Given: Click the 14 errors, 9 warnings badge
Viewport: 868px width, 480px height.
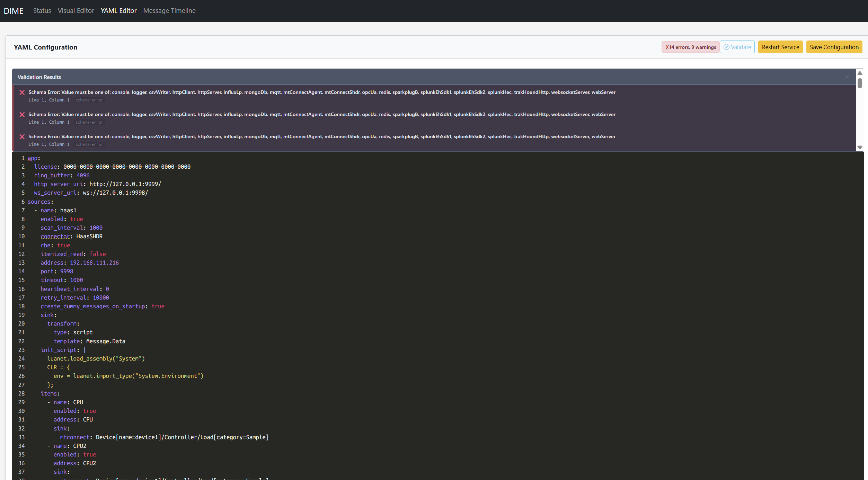Looking at the screenshot, I should (x=690, y=47).
